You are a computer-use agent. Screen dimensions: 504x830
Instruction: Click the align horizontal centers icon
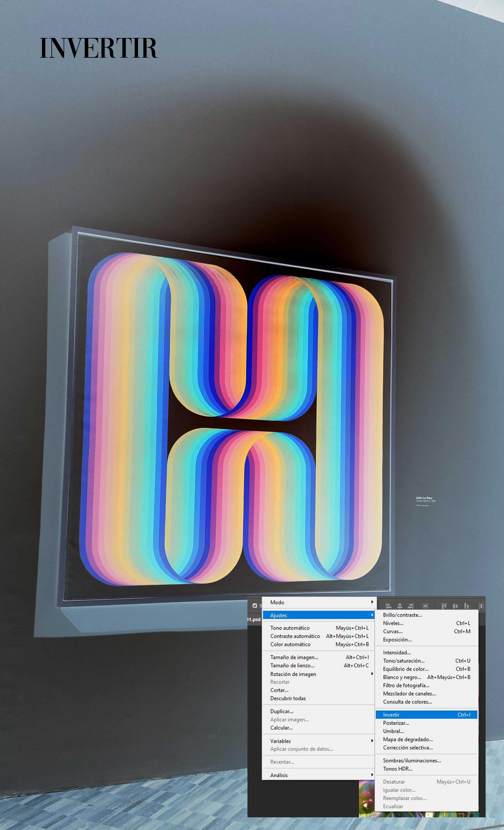400,606
